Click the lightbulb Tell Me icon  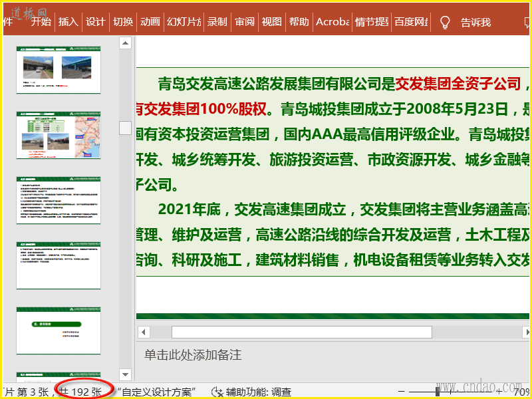coord(444,23)
